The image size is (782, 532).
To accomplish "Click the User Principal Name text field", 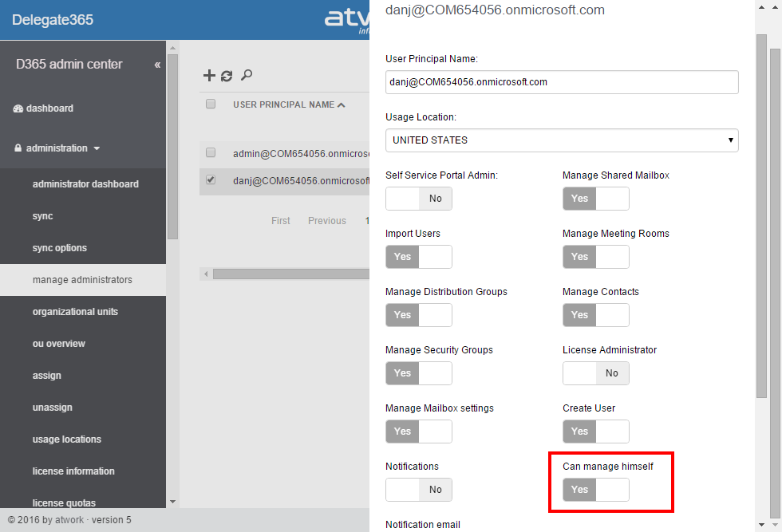I will (x=562, y=82).
